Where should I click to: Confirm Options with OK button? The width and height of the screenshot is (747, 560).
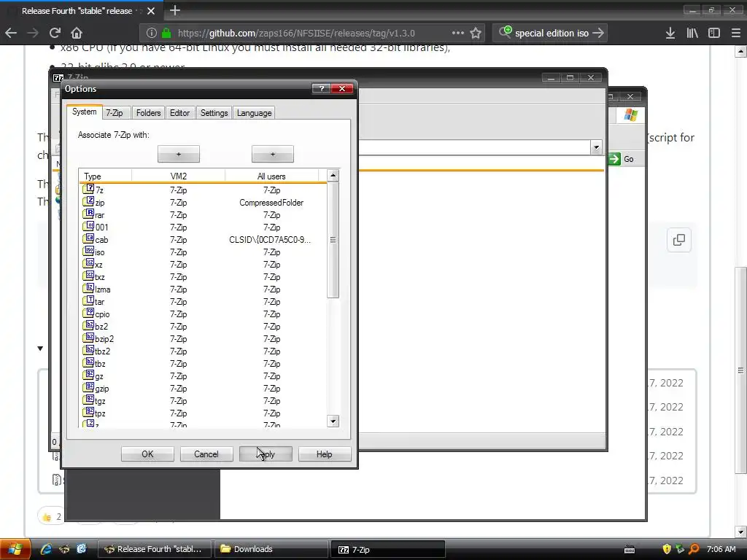pos(147,454)
